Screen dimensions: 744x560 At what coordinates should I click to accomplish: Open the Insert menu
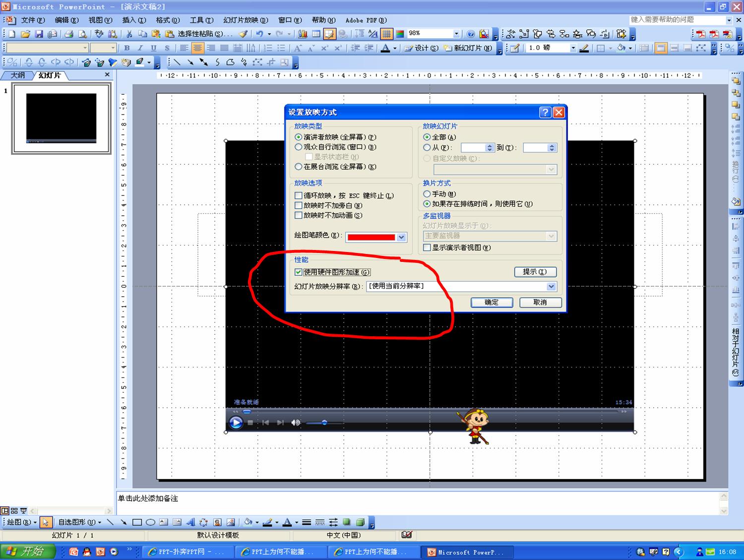(134, 20)
